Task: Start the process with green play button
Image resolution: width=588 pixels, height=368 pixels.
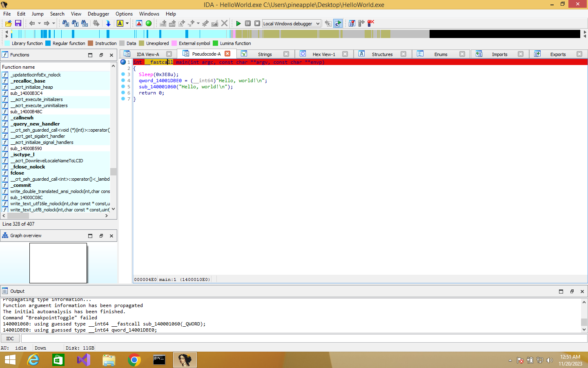Action: [238, 23]
